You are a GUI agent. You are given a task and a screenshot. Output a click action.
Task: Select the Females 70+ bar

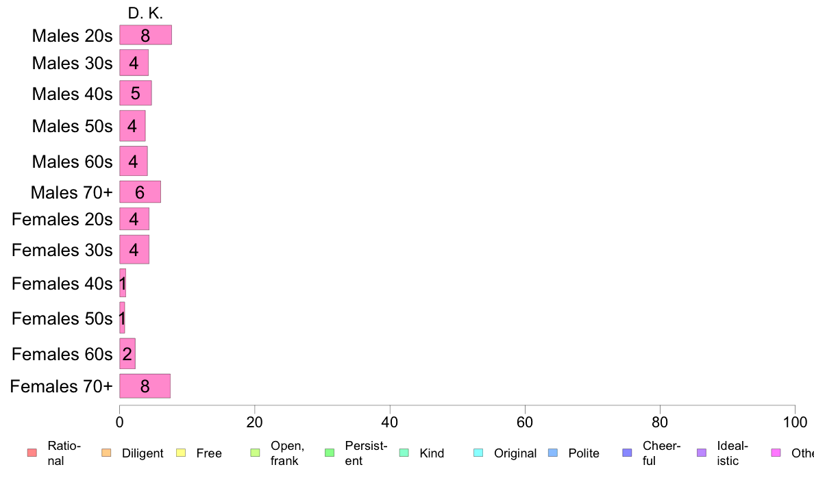(145, 386)
